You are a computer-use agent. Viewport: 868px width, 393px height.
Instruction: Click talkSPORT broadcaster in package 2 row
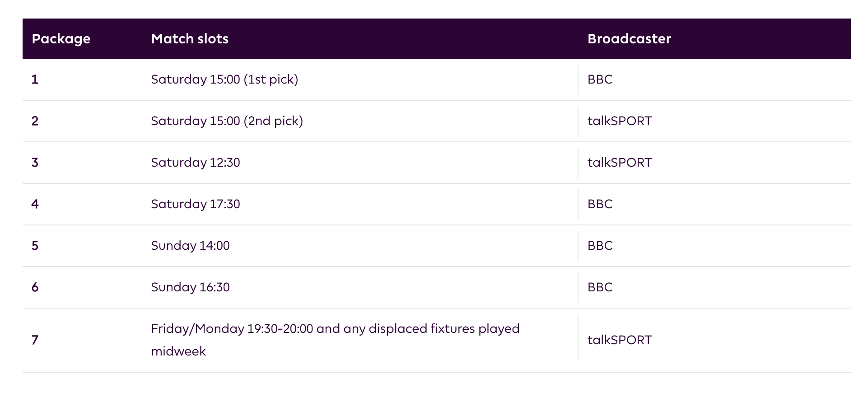(x=620, y=121)
